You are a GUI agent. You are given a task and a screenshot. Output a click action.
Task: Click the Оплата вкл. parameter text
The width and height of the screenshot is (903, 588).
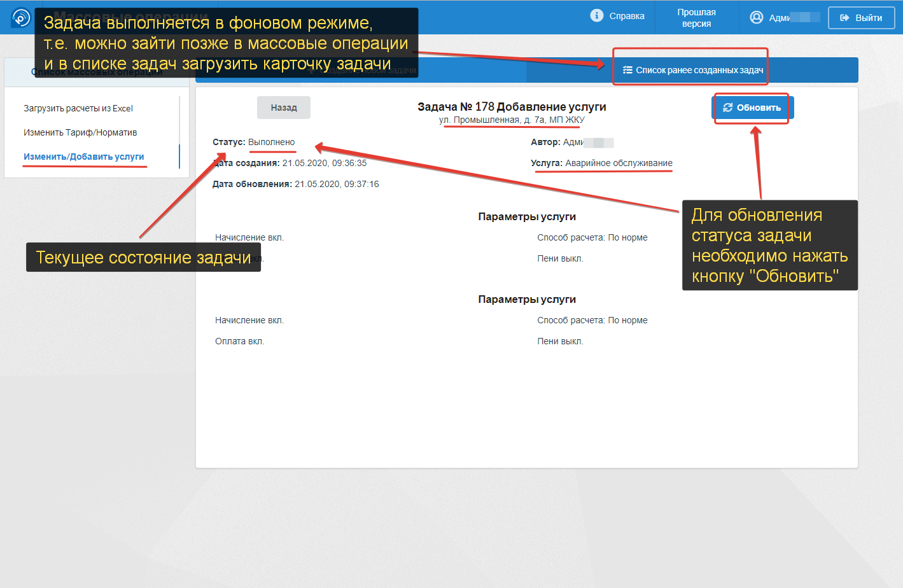[x=239, y=341]
